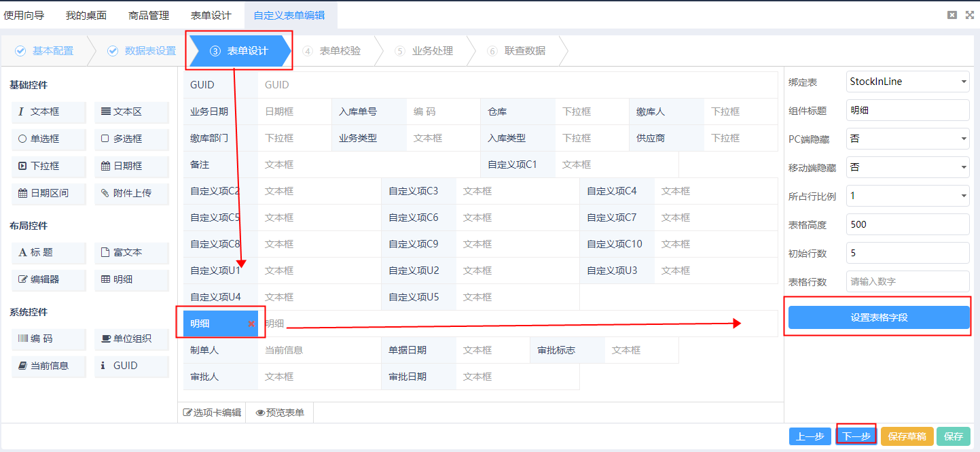Click the 上一步 button
This screenshot has width=980, height=452.
coord(810,436)
